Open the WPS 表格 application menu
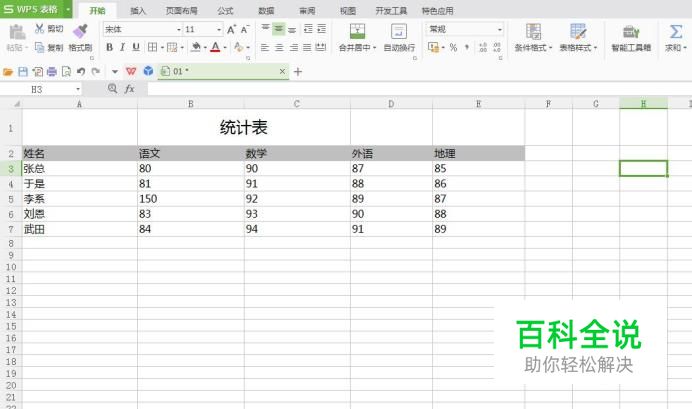Image resolution: width=692 pixels, height=409 pixels. click(31, 9)
